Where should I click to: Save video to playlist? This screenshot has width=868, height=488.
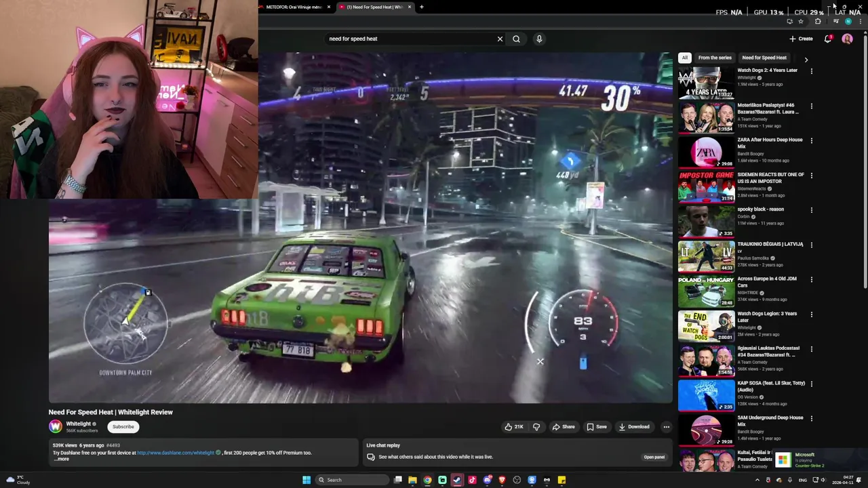[597, 427]
